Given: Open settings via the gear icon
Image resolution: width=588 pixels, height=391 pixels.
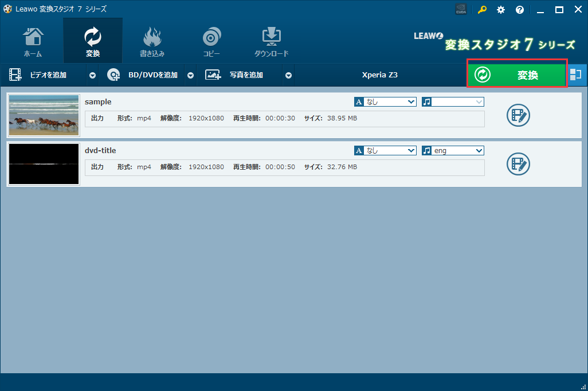Looking at the screenshot, I should pyautogui.click(x=501, y=9).
